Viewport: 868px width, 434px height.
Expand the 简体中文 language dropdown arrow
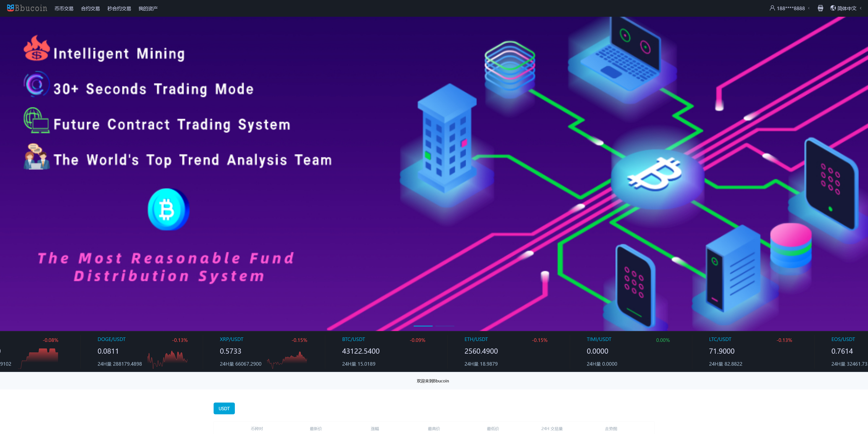861,8
